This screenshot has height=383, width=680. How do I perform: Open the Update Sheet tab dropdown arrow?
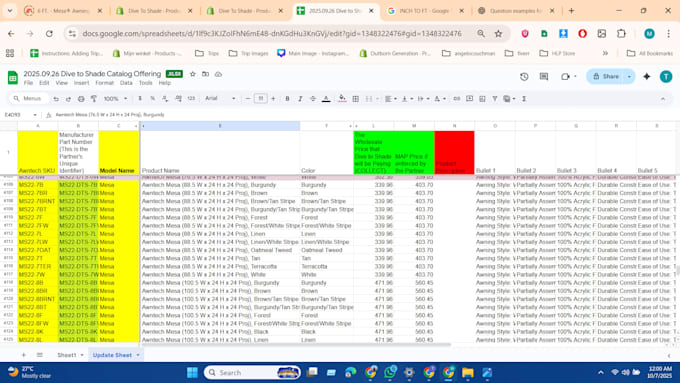(x=138, y=355)
